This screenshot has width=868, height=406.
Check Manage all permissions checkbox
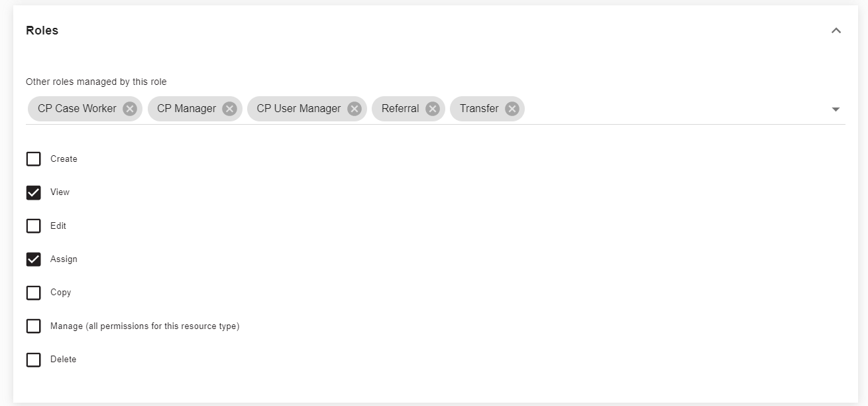(33, 326)
